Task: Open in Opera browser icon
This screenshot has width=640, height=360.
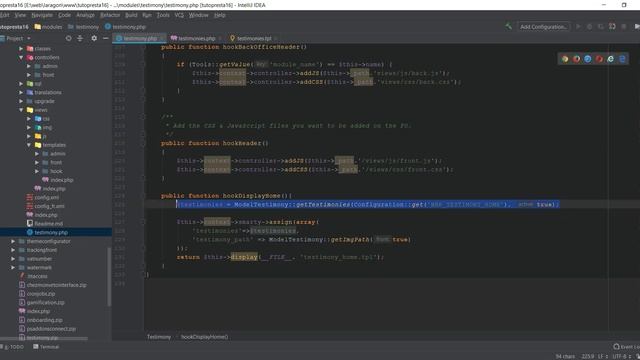Action: 599,59
